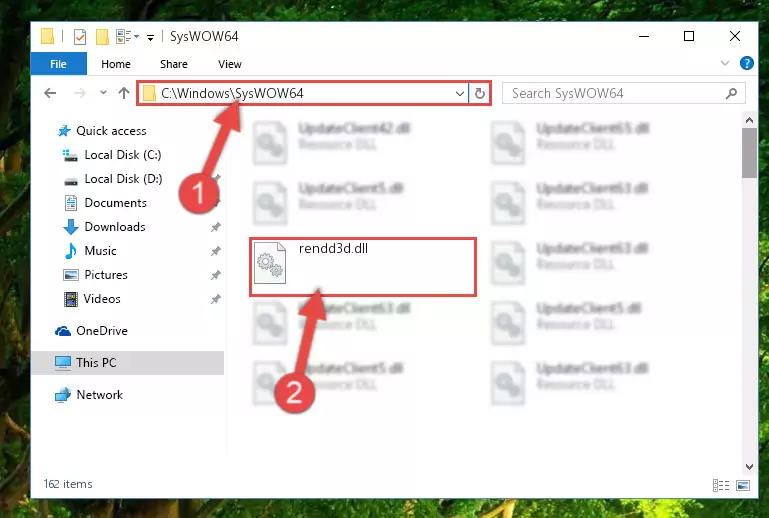Switch to the Home ribbon tab
This screenshot has width=769, height=518.
click(116, 64)
